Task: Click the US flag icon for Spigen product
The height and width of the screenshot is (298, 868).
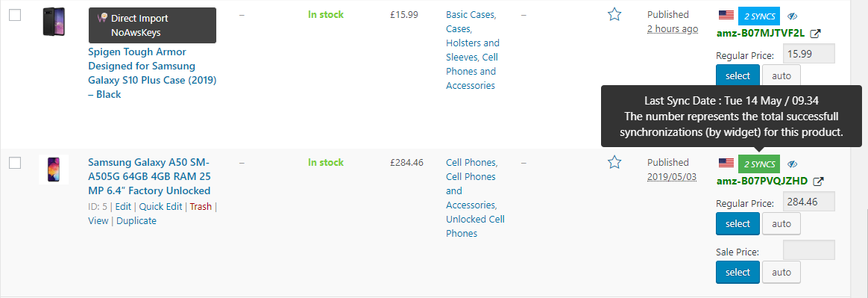Action: pyautogui.click(x=726, y=16)
